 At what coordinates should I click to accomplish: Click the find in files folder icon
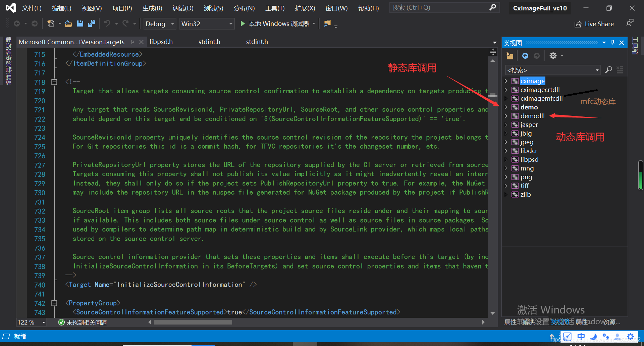327,23
